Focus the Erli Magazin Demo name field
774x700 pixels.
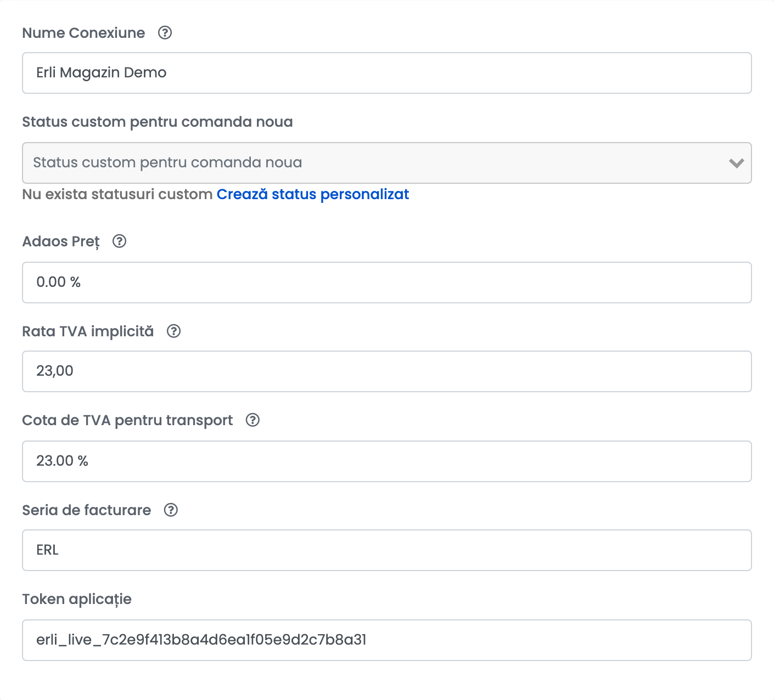pyautogui.click(x=386, y=73)
